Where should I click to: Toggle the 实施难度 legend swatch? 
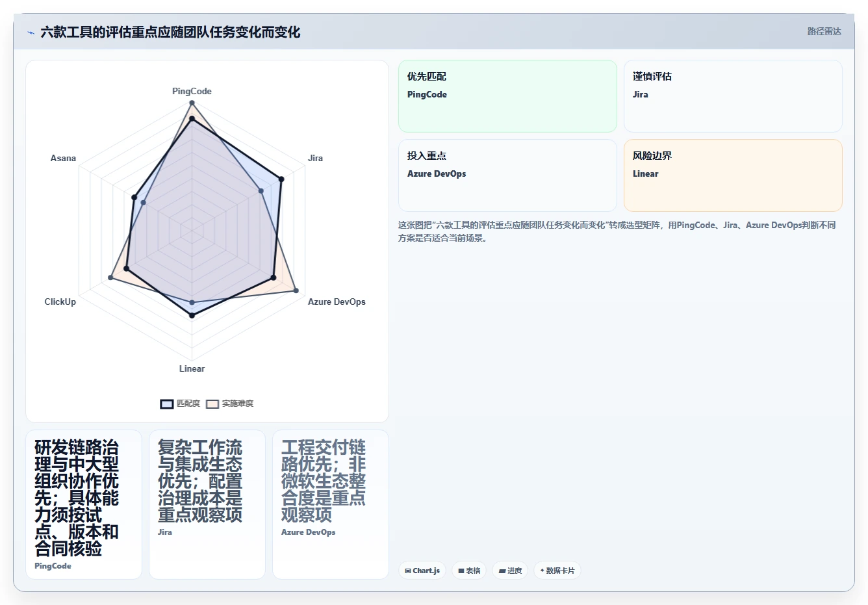pyautogui.click(x=212, y=404)
